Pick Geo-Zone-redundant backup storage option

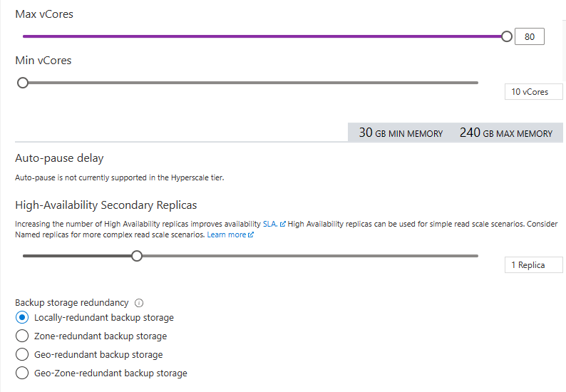22,373
